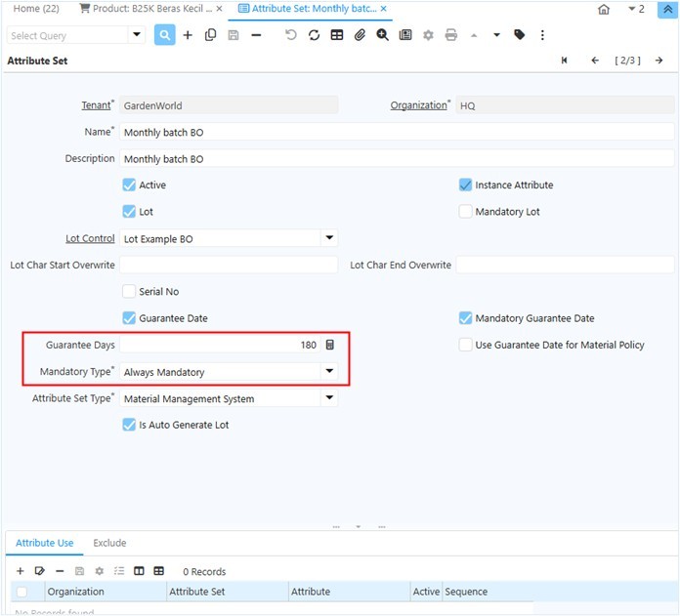Open the Mandatory Type dropdown
This screenshot has height=616, width=680.
click(x=329, y=372)
